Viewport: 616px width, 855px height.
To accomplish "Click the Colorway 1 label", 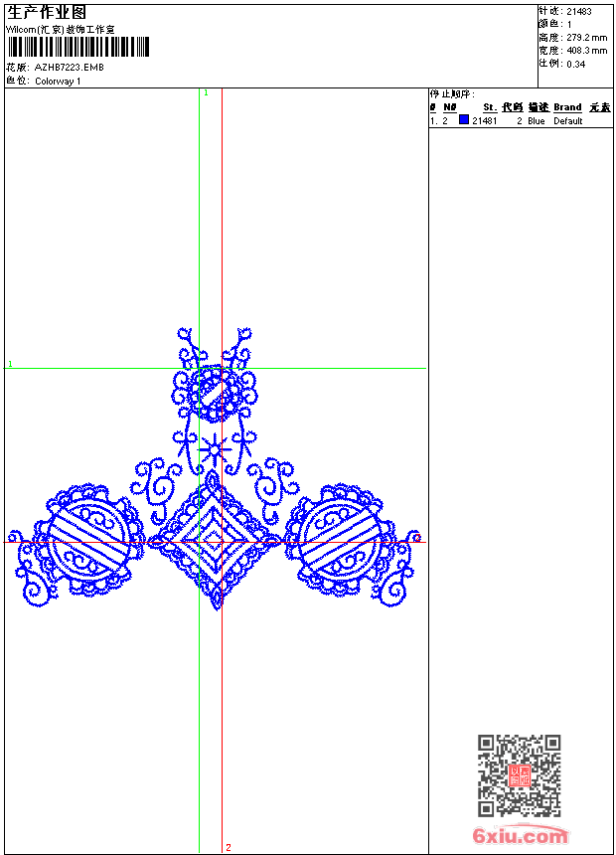I will [58, 82].
